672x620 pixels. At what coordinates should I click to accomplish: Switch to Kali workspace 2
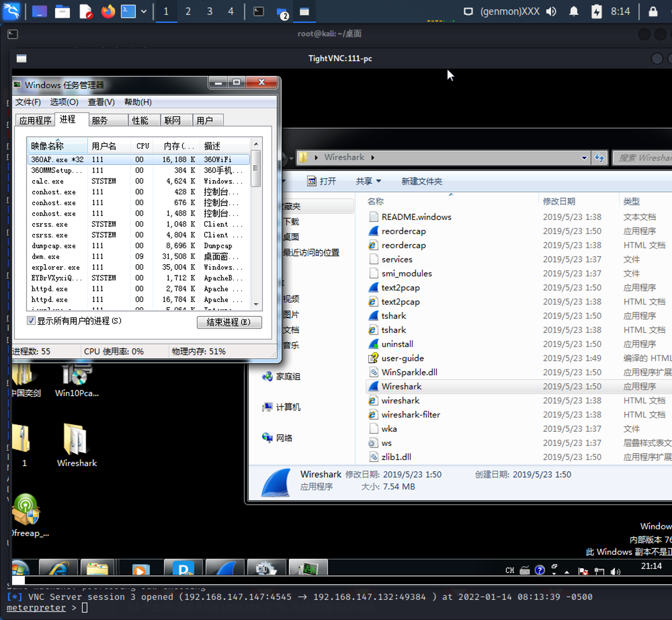point(188,11)
